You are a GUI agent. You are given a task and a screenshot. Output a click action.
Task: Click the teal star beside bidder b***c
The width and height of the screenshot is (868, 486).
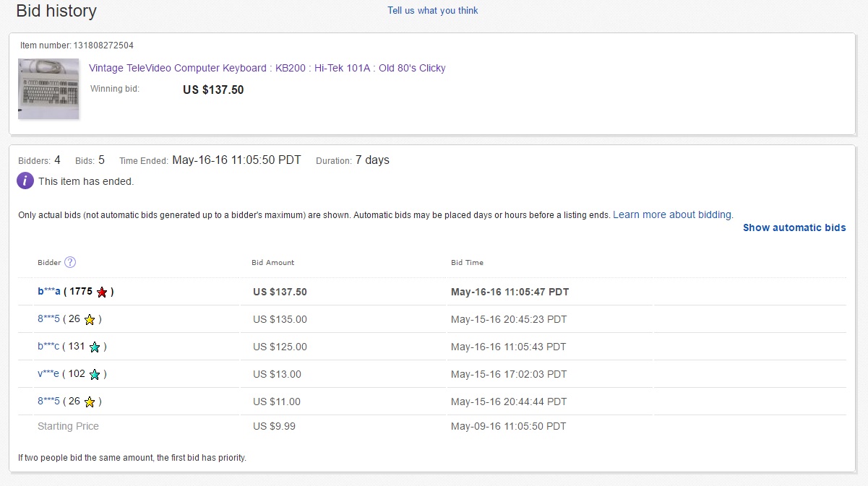(95, 347)
